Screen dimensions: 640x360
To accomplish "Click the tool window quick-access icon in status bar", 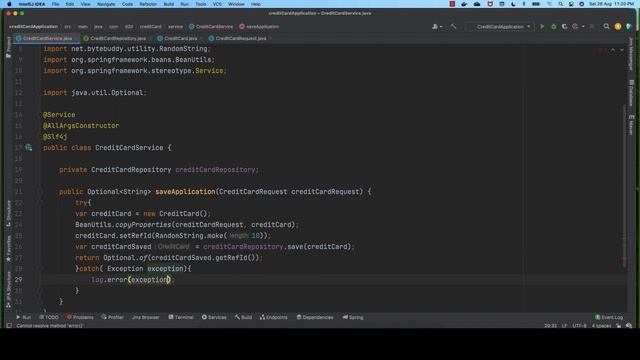I will pyautogui.click(x=9, y=326).
